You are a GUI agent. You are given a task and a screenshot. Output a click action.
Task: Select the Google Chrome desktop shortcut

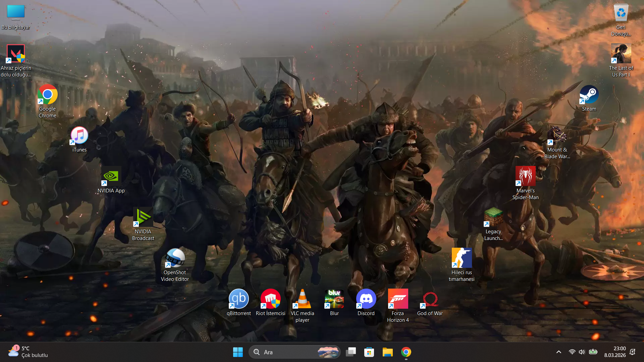[x=47, y=102]
